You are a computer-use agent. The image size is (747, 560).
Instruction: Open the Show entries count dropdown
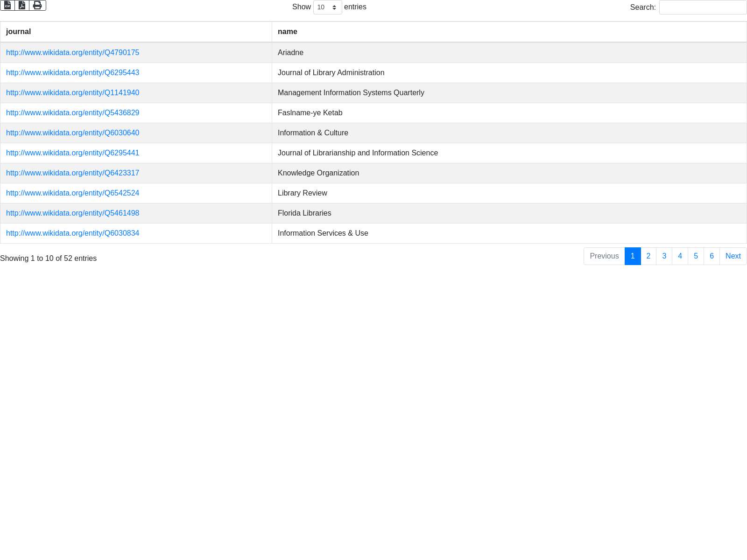[327, 7]
